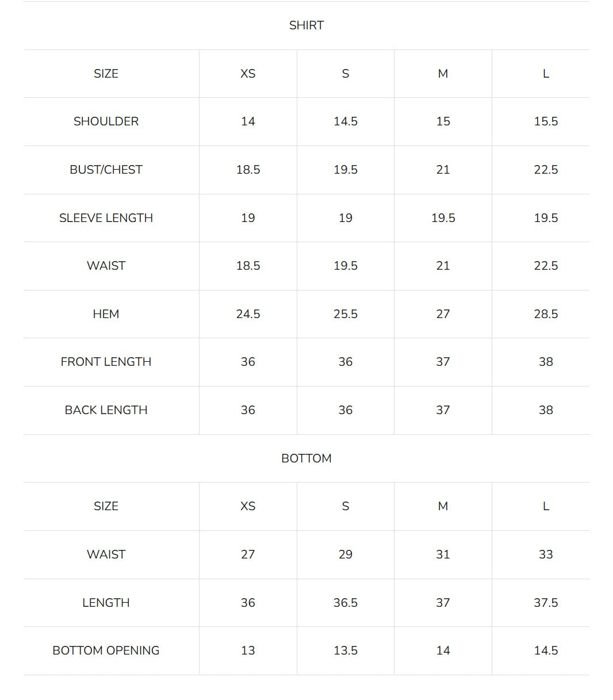Viewport: 613px width, 700px height.
Task: Click the FRONT LENGTH row label
Action: pyautogui.click(x=106, y=362)
